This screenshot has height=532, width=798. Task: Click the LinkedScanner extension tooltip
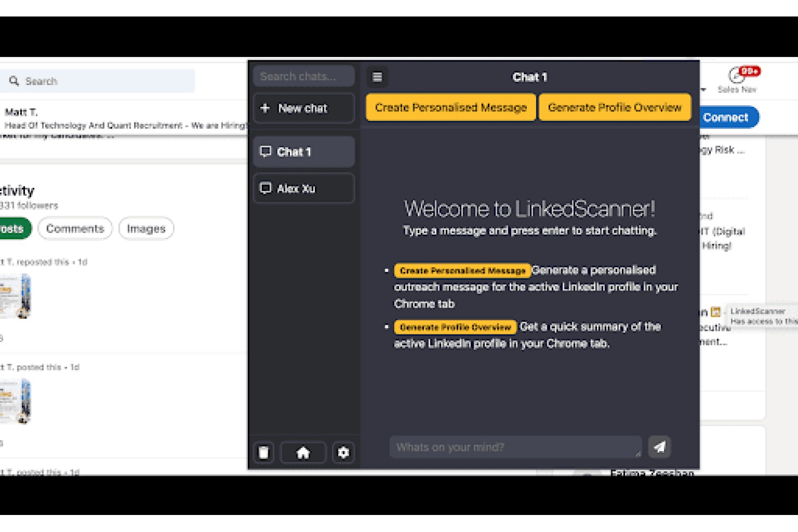click(x=762, y=316)
